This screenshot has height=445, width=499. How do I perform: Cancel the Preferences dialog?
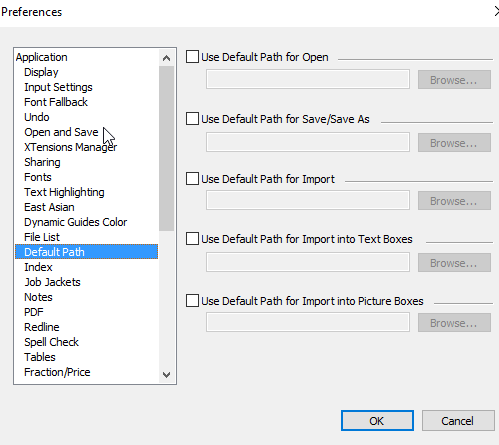[458, 421]
